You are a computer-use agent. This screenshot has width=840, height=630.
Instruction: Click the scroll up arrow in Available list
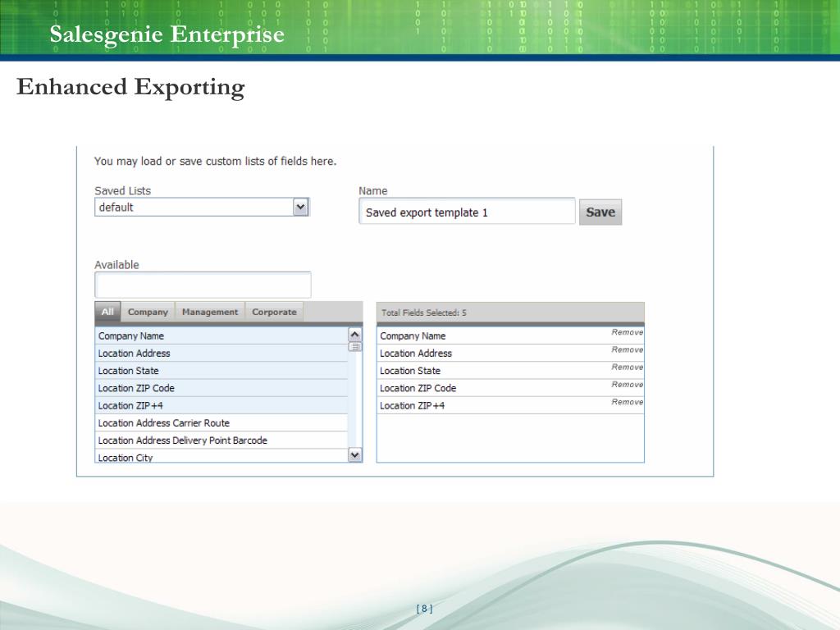[x=354, y=335]
